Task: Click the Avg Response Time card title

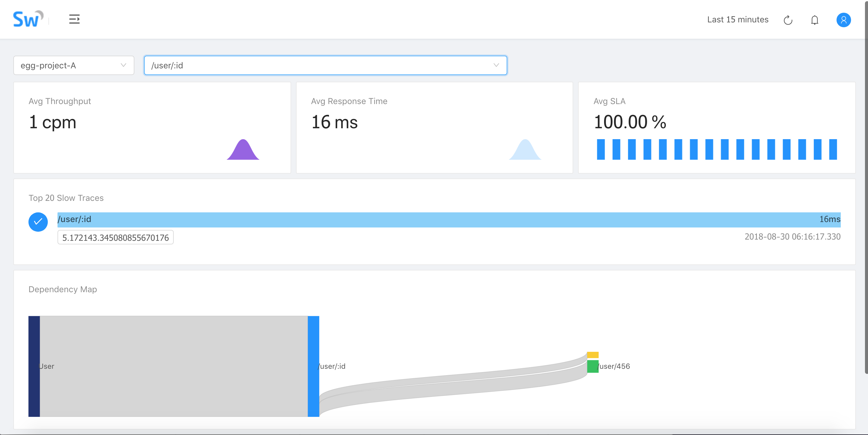Action: 349,101
